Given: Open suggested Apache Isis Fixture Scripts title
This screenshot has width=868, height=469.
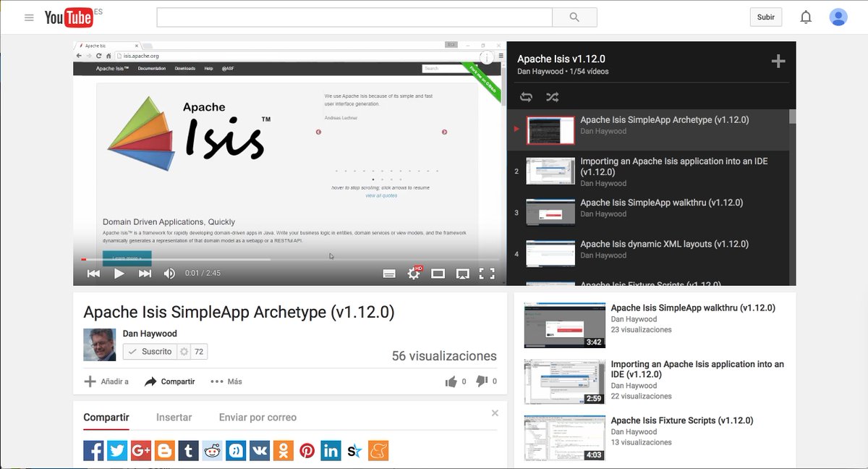Looking at the screenshot, I should pos(682,421).
